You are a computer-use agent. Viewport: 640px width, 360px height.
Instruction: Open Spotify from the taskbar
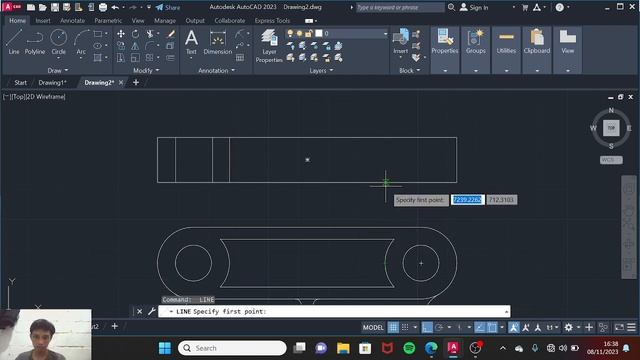coord(409,348)
